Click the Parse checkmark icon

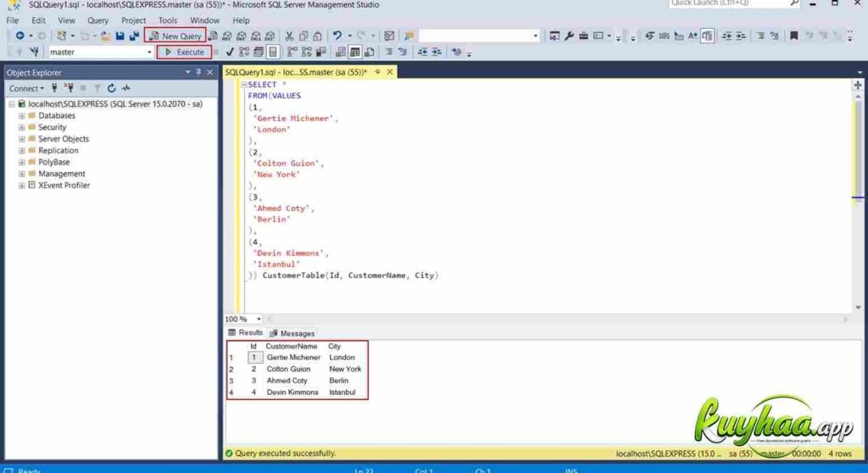coord(230,52)
